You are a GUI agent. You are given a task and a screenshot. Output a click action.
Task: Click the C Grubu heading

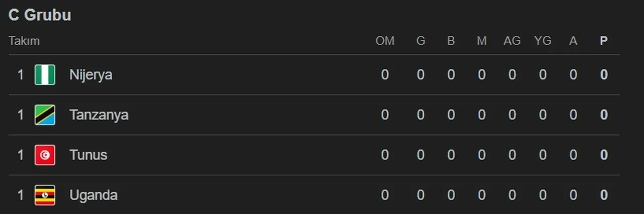(x=40, y=15)
